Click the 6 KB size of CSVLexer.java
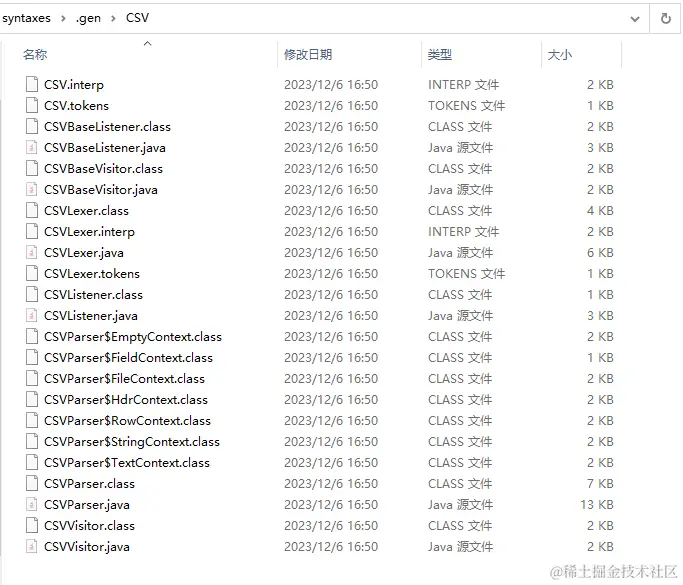The image size is (683, 585). point(600,253)
